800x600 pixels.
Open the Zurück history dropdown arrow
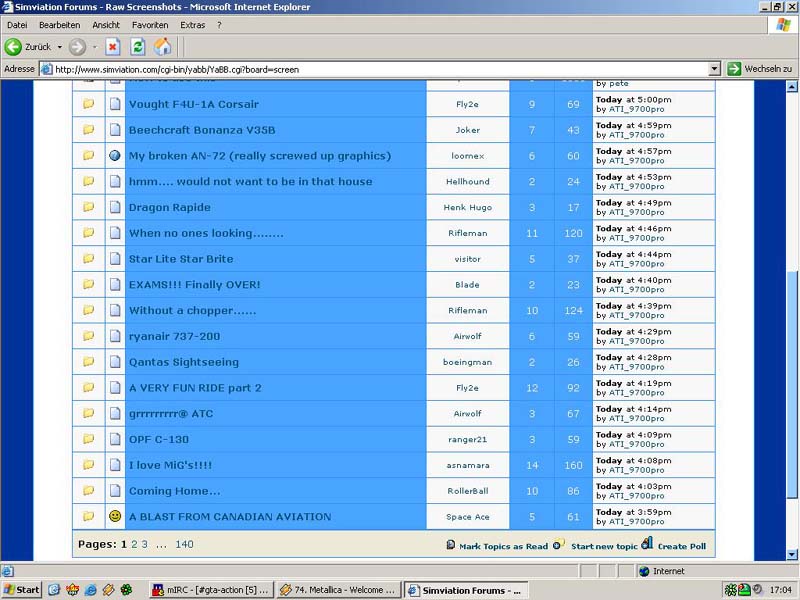point(59,47)
